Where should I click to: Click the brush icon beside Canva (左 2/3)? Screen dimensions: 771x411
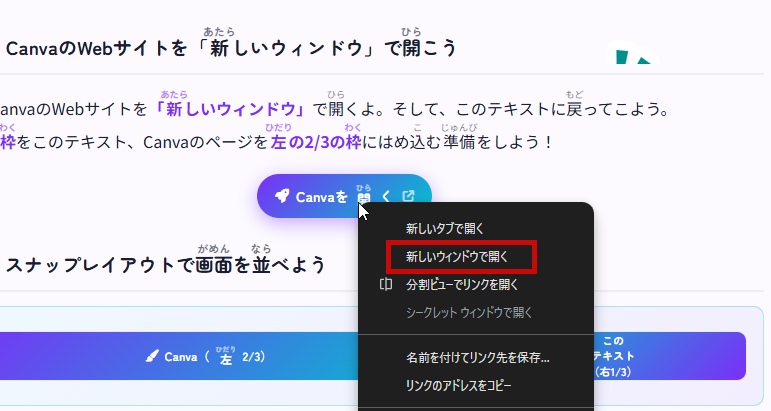[x=152, y=356]
